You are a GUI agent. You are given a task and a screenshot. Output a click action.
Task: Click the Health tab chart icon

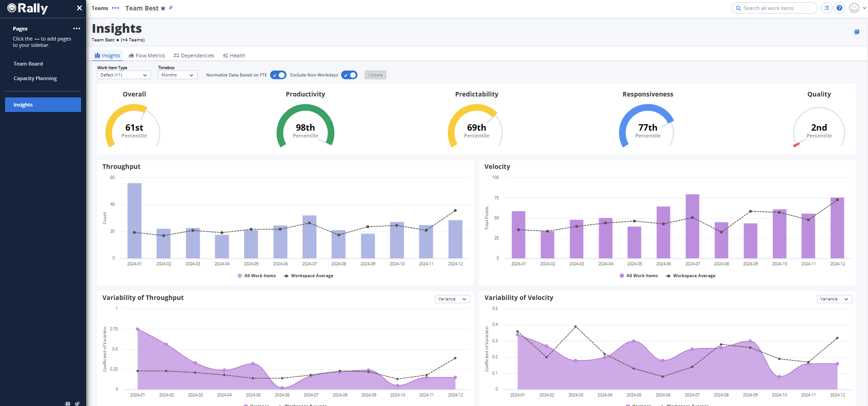click(225, 56)
